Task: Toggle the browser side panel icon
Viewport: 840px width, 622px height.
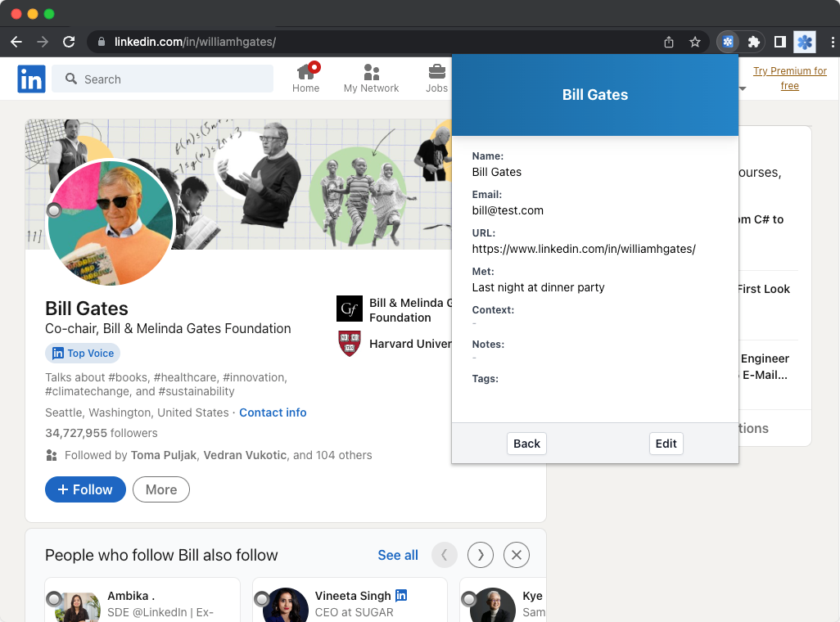Action: click(780, 42)
